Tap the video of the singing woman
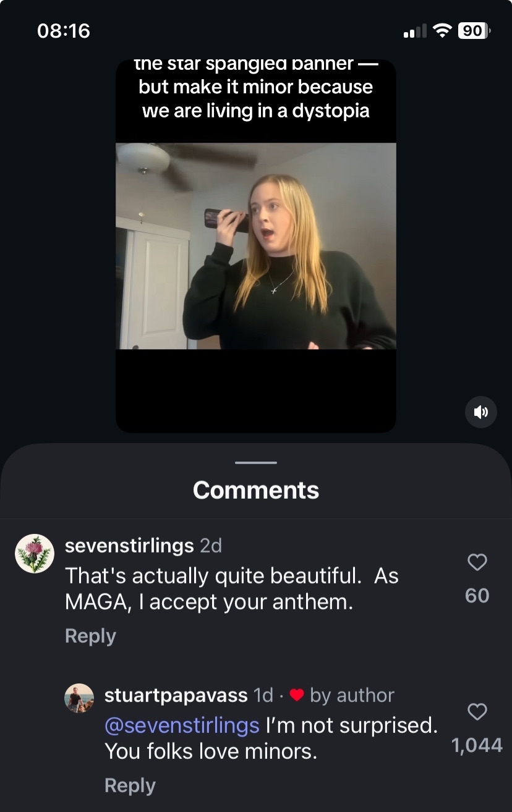512x812 pixels. coord(256,246)
